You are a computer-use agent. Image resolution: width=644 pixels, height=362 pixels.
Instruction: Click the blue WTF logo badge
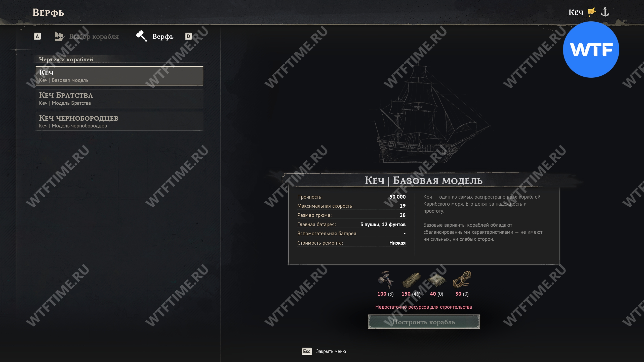[x=591, y=50]
